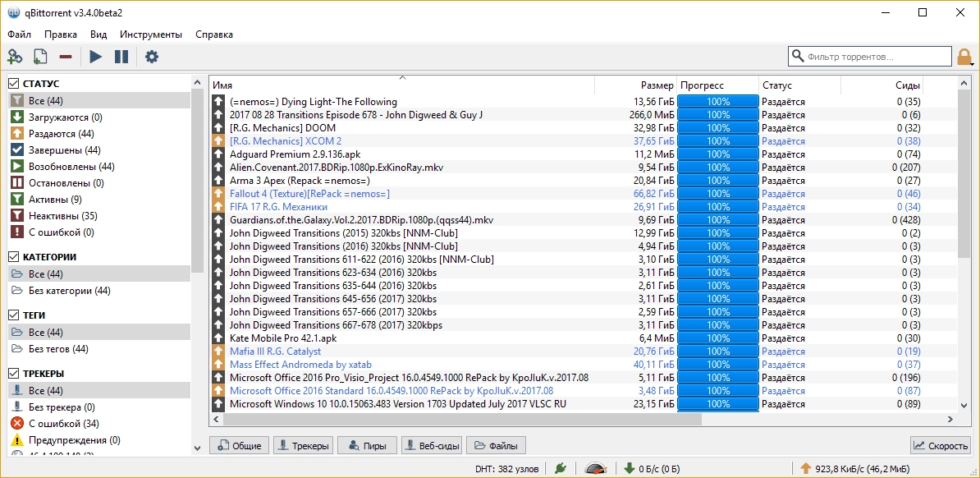Click the download speed status indicator
The image size is (980, 478).
coord(653,468)
